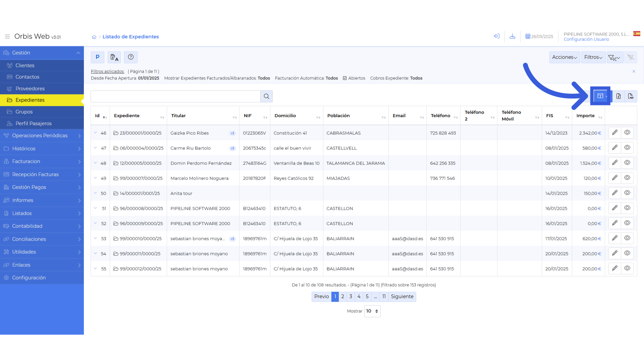This screenshot has height=362, width=644.
Task: Open Configuración Usuario link
Action: point(586,40)
